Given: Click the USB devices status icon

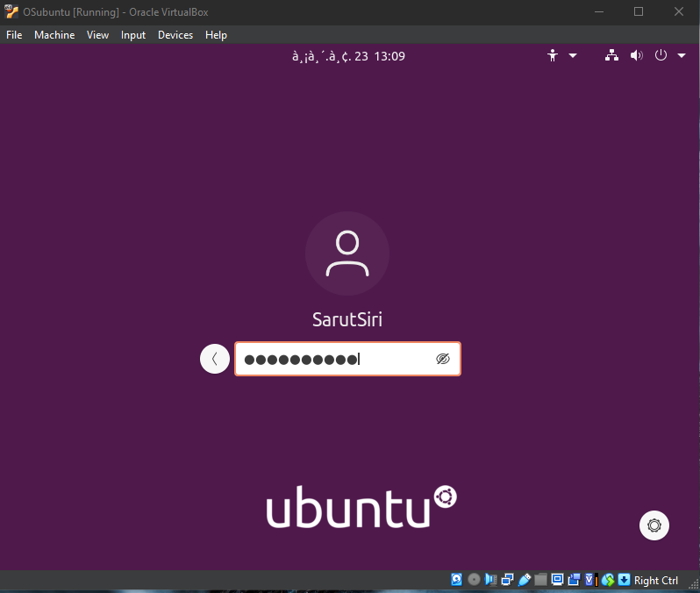Looking at the screenshot, I should (525, 580).
